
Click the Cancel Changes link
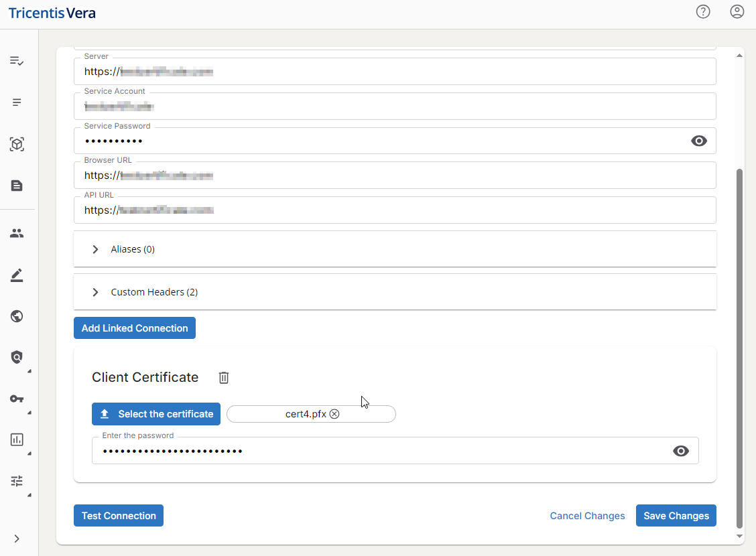pyautogui.click(x=587, y=516)
